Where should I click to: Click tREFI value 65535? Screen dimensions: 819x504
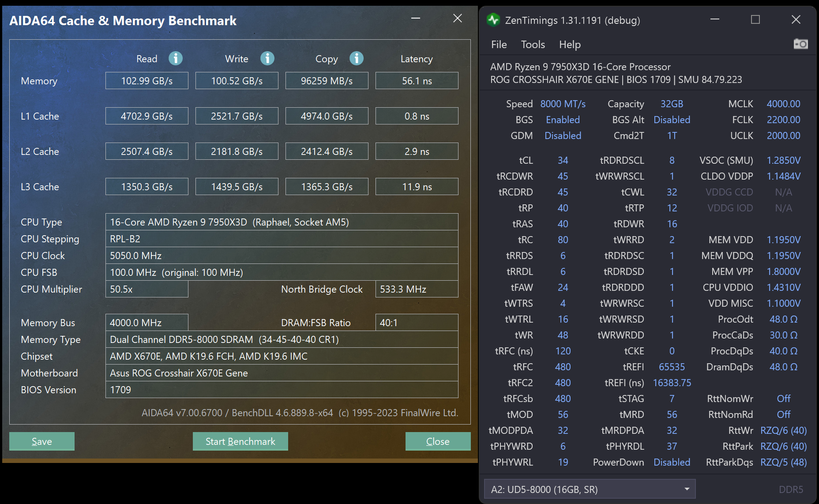pyautogui.click(x=672, y=367)
